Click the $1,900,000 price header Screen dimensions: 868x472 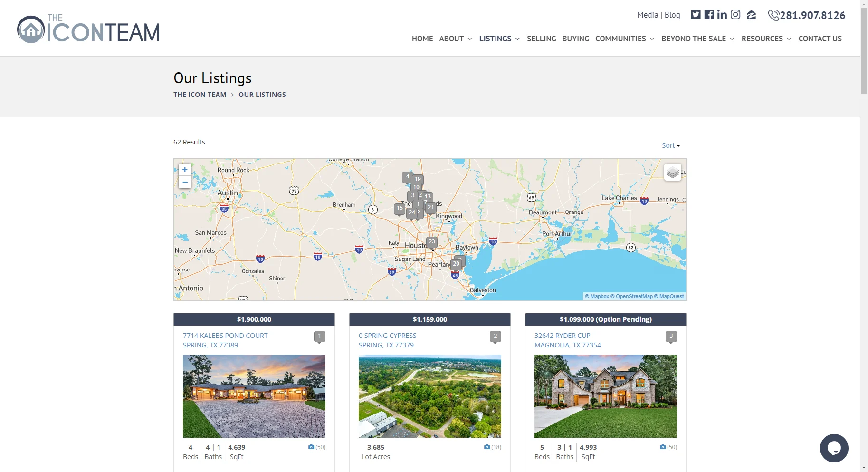coord(254,319)
